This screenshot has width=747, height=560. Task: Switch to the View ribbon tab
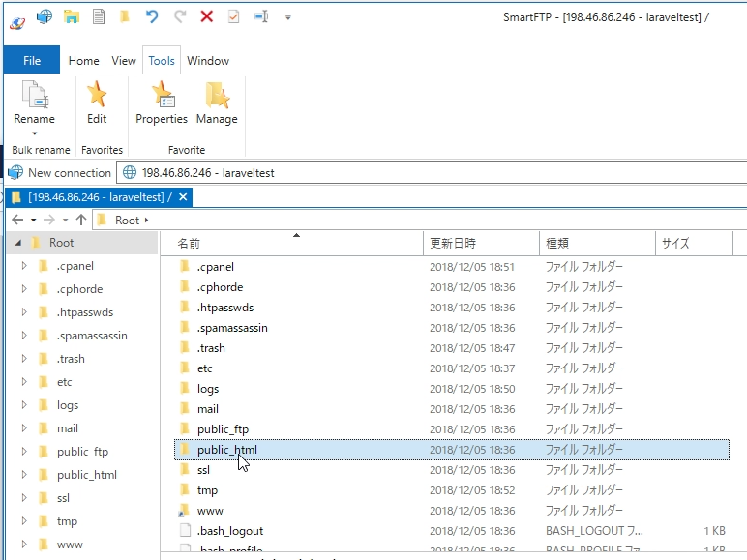[x=124, y=61]
